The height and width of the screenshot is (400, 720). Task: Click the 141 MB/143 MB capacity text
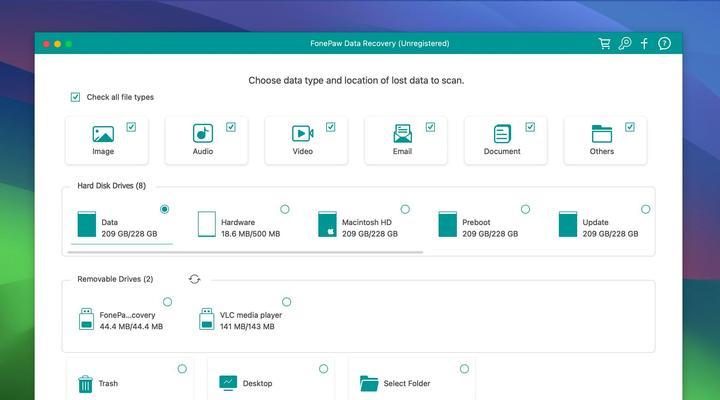(x=247, y=327)
